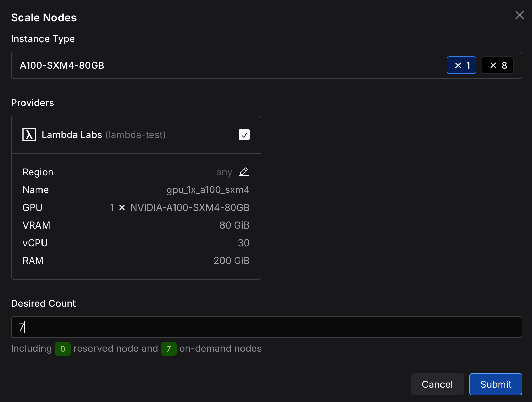Edit the Region with the pencil icon
This screenshot has height=402, width=532.
click(x=244, y=172)
